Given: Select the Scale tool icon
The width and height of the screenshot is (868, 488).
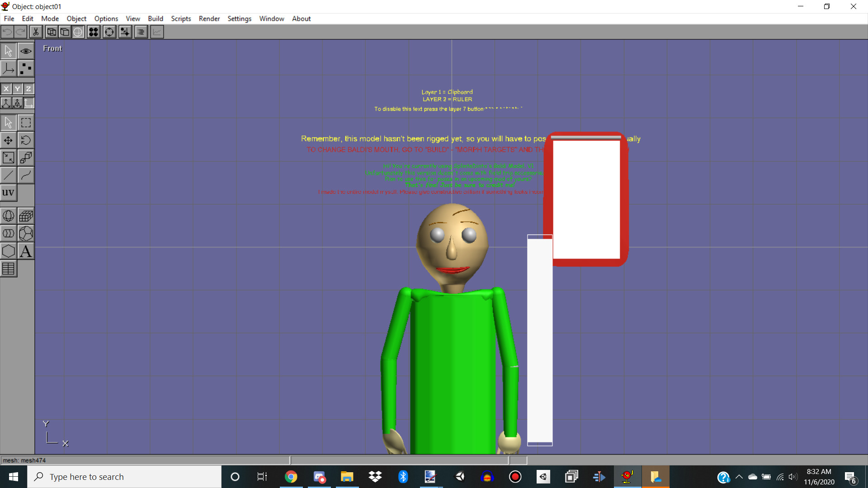Looking at the screenshot, I should click(8, 159).
